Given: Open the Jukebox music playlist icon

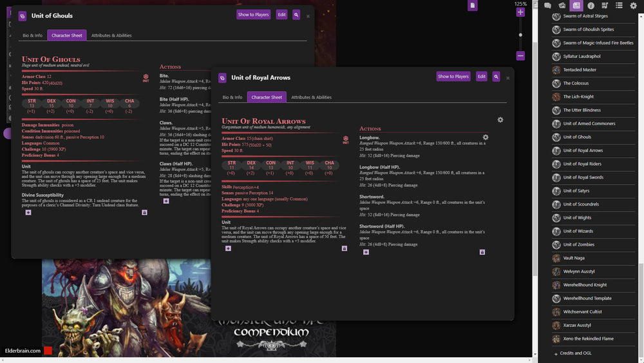Looking at the screenshot, I should [x=605, y=5].
